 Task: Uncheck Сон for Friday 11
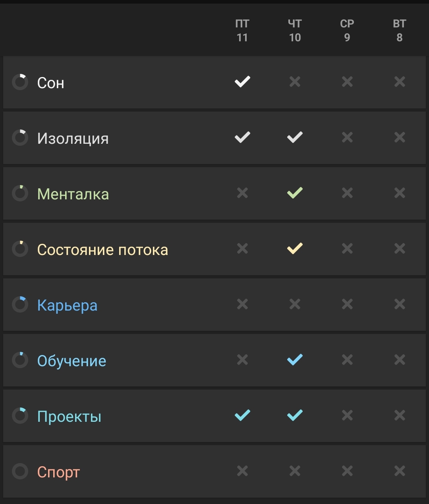[x=242, y=82]
